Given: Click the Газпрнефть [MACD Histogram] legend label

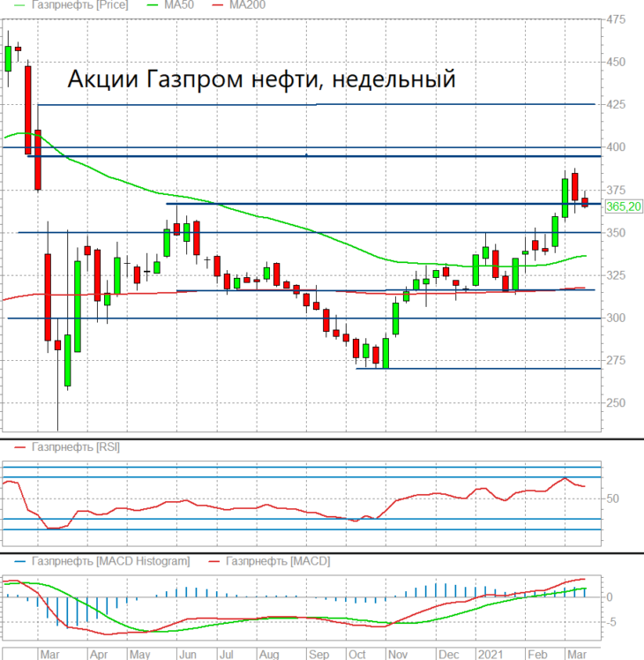Looking at the screenshot, I should click(x=110, y=561).
